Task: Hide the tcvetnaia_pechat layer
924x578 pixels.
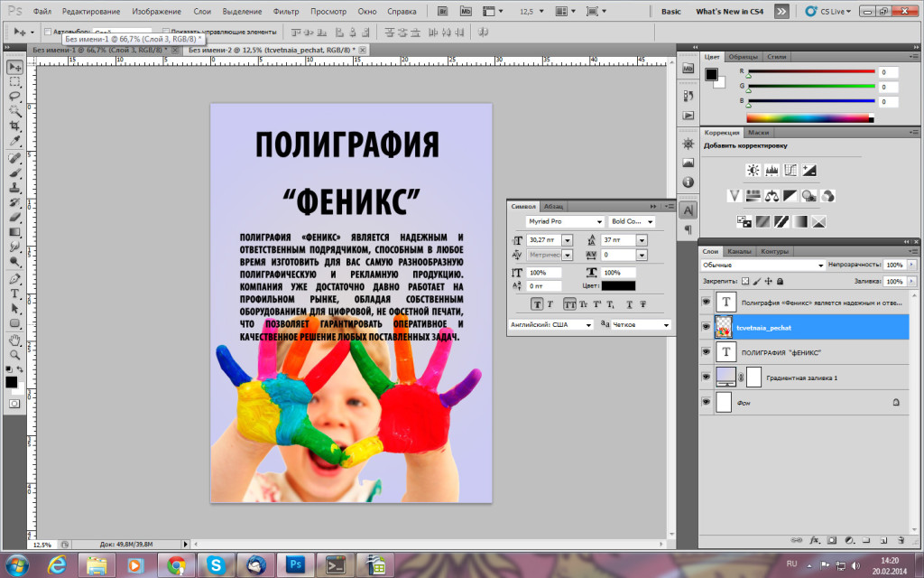Action: (x=706, y=327)
